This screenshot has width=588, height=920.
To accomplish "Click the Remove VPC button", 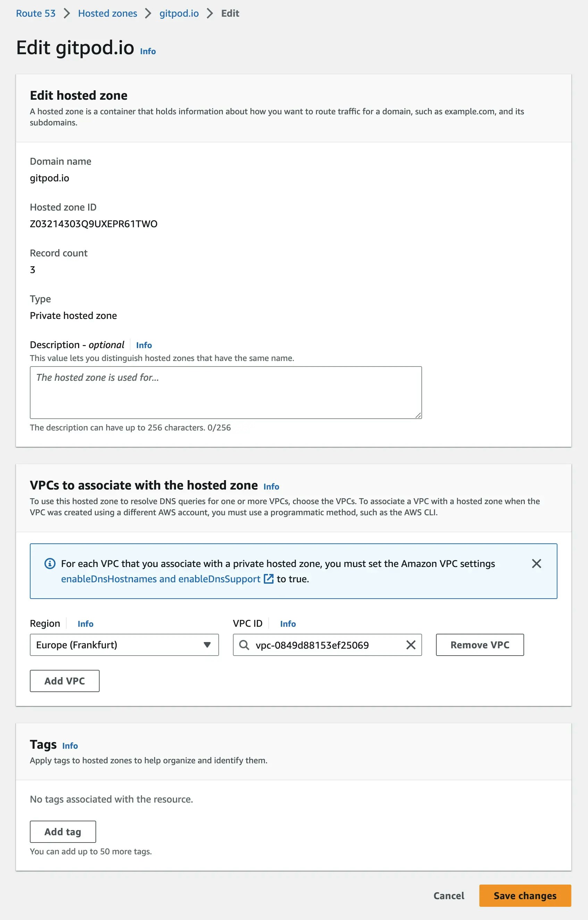I will (x=480, y=645).
